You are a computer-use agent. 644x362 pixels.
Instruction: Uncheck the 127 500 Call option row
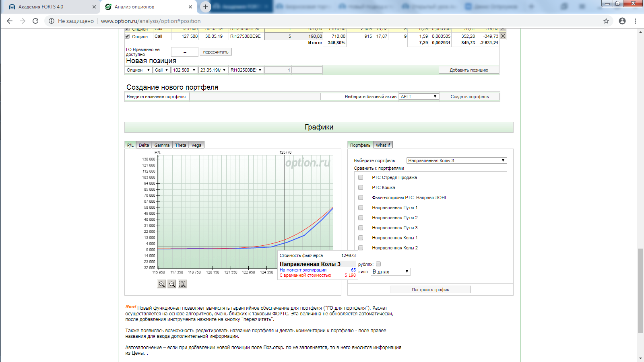[127, 36]
